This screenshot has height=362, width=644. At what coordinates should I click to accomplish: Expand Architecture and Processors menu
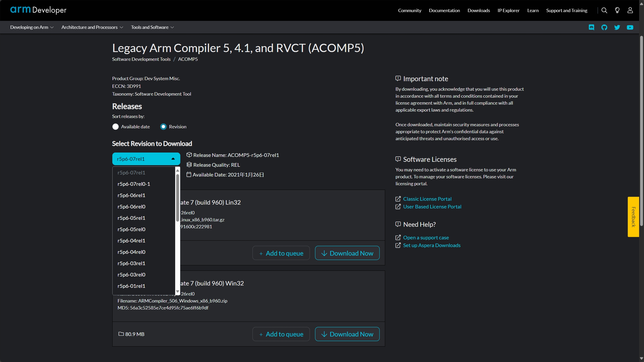coord(92,27)
